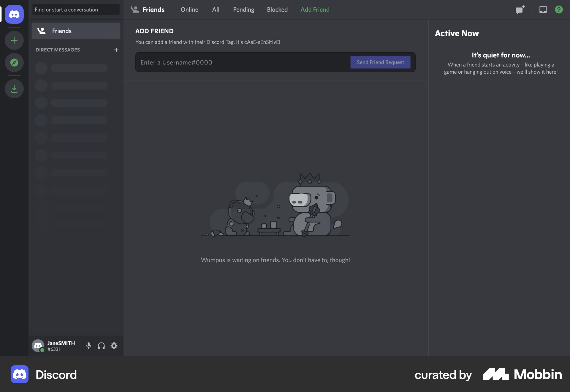Open the Mobbin link

[x=522, y=374]
